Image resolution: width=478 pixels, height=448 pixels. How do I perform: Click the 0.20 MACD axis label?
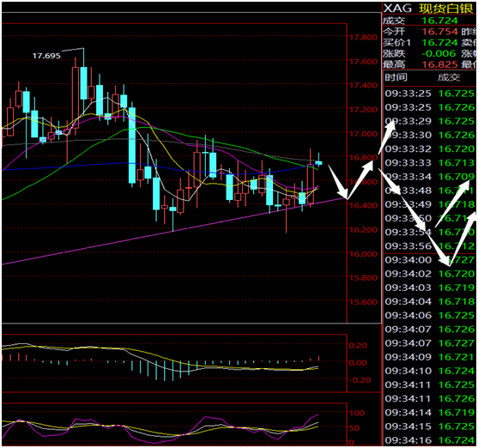358,346
